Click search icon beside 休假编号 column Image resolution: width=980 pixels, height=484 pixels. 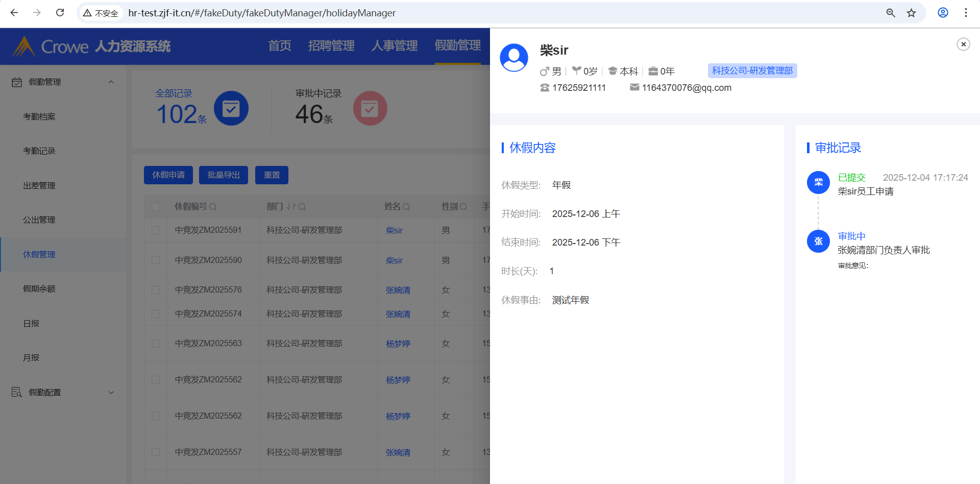213,207
